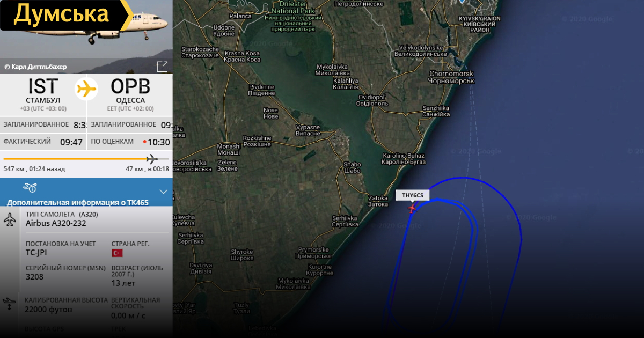Click the red delay dot by 10:30
The width and height of the screenshot is (644, 338).
(x=144, y=142)
